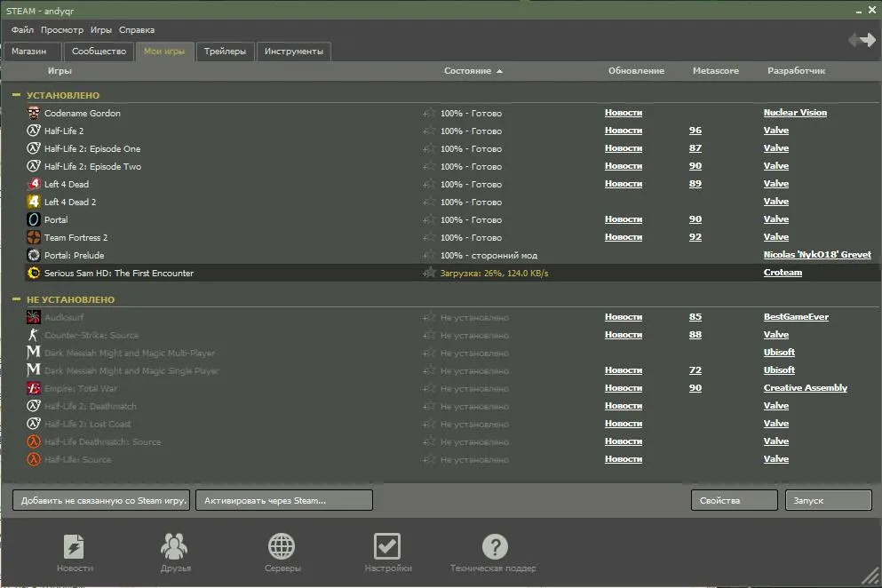Collapse the НЕ УСТАНОВЛЕНО section
This screenshot has width=882, height=588.
[x=16, y=299]
